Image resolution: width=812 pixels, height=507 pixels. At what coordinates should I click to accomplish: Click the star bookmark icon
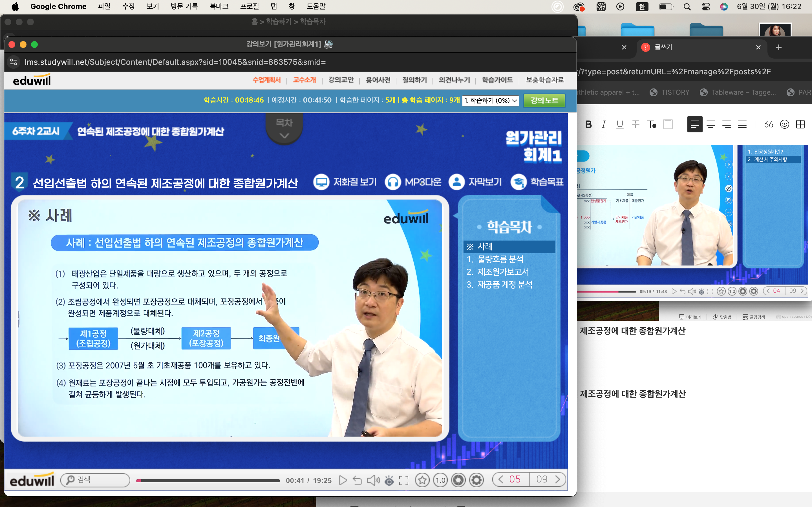(x=422, y=481)
